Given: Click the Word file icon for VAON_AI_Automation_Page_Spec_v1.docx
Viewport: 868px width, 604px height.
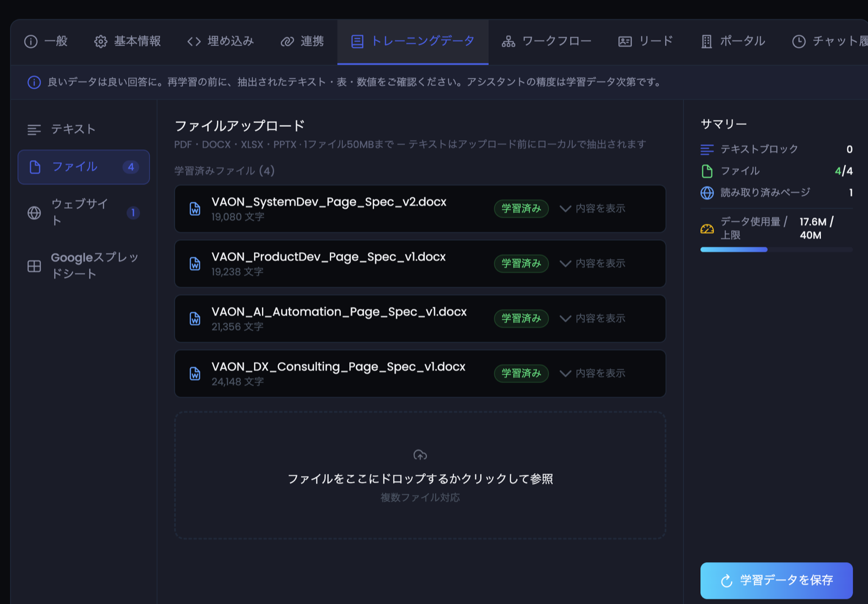Looking at the screenshot, I should pos(195,319).
